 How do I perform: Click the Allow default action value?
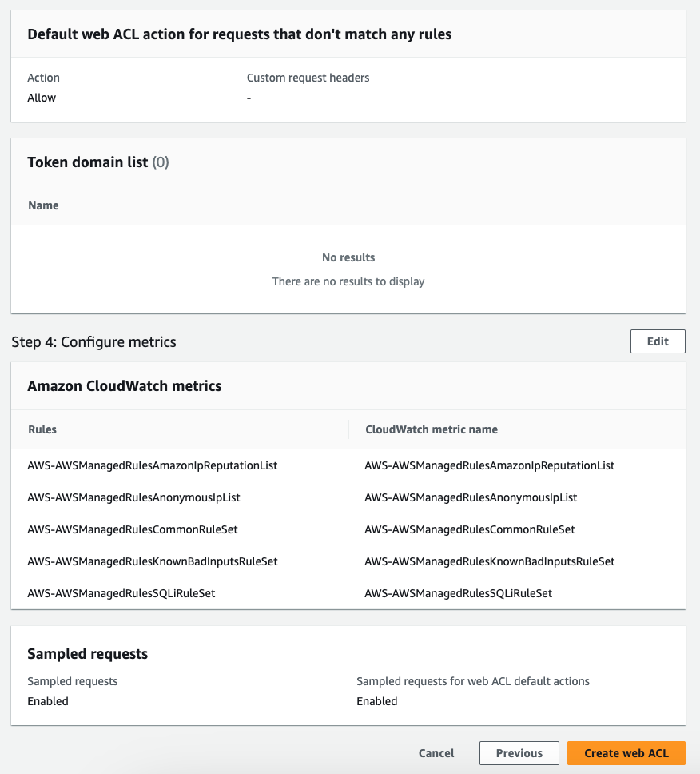pos(42,98)
